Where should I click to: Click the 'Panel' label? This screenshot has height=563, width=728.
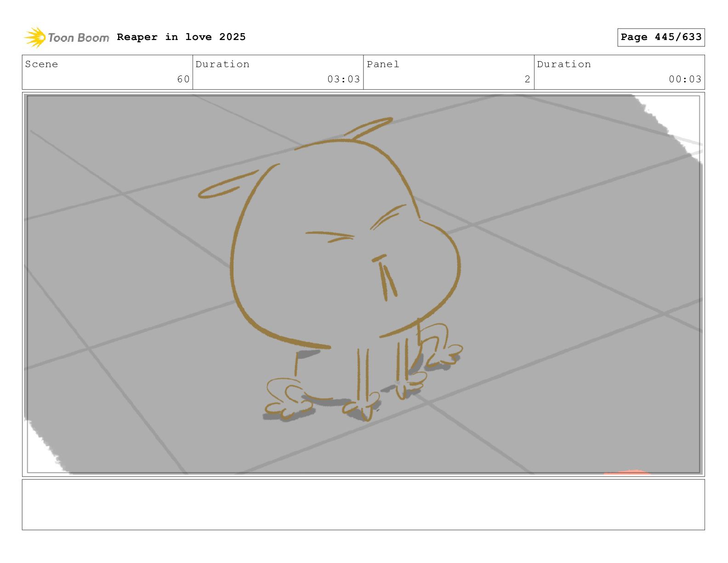click(x=383, y=64)
